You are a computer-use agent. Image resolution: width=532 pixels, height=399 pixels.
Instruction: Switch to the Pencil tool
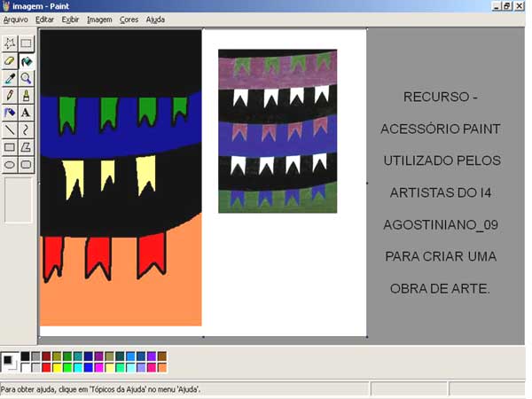[x=10, y=96]
